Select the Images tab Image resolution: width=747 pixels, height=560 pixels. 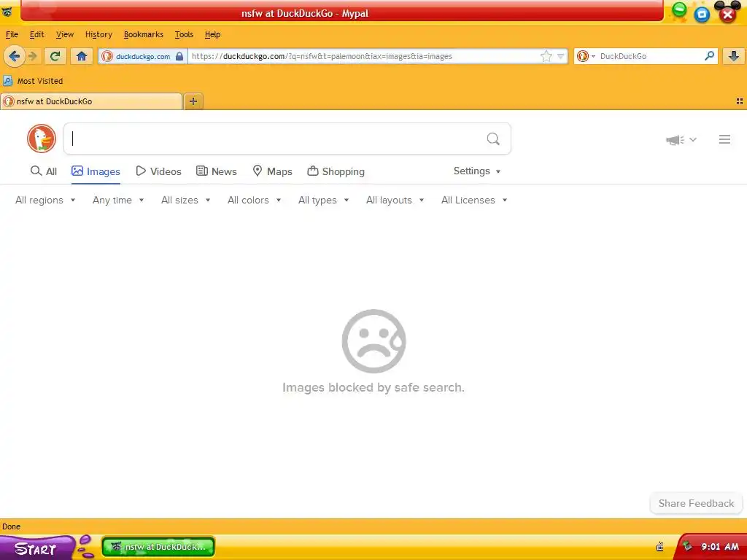(x=96, y=171)
